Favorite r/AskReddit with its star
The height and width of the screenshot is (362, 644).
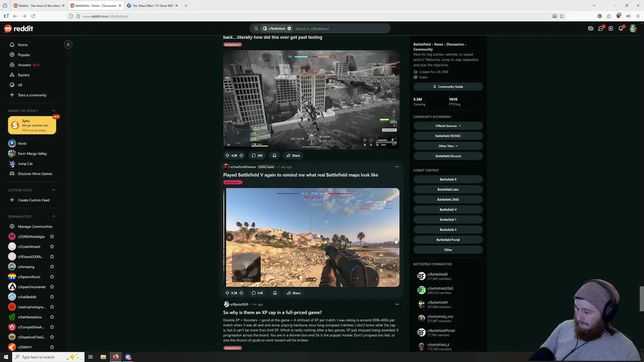coord(52,297)
